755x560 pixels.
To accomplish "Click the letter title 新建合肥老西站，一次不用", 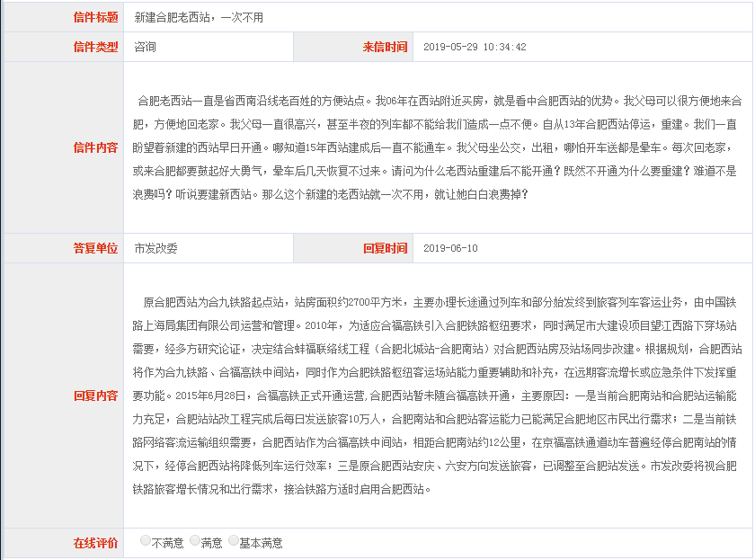I will 199,18.
